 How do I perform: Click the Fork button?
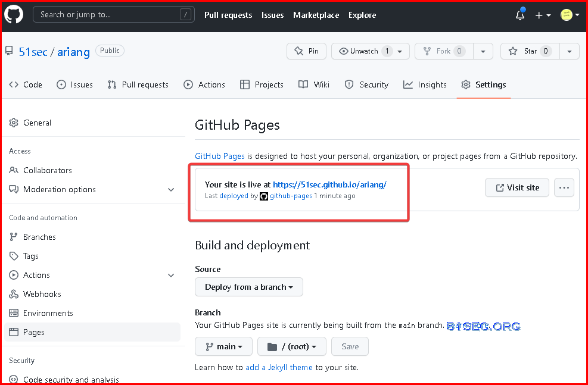coord(444,51)
